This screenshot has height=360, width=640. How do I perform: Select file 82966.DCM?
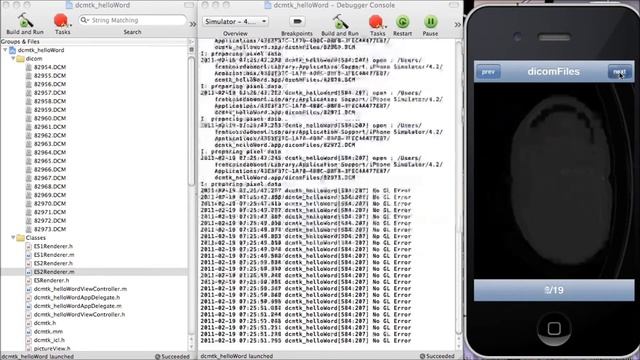[50, 169]
